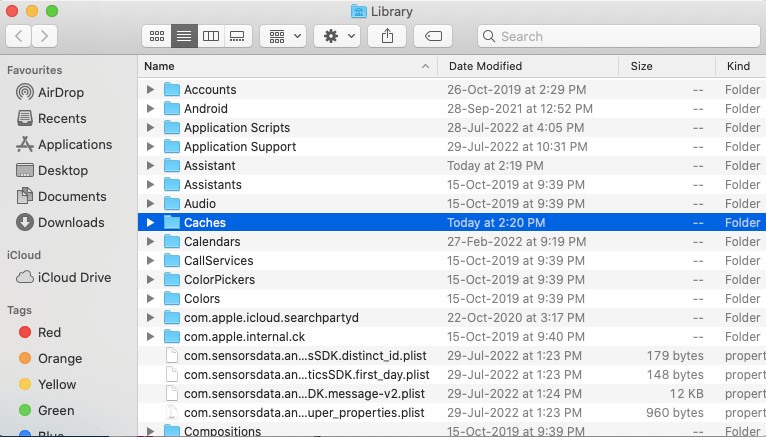Select the com.apple.internal.ck folder name

[x=244, y=337]
